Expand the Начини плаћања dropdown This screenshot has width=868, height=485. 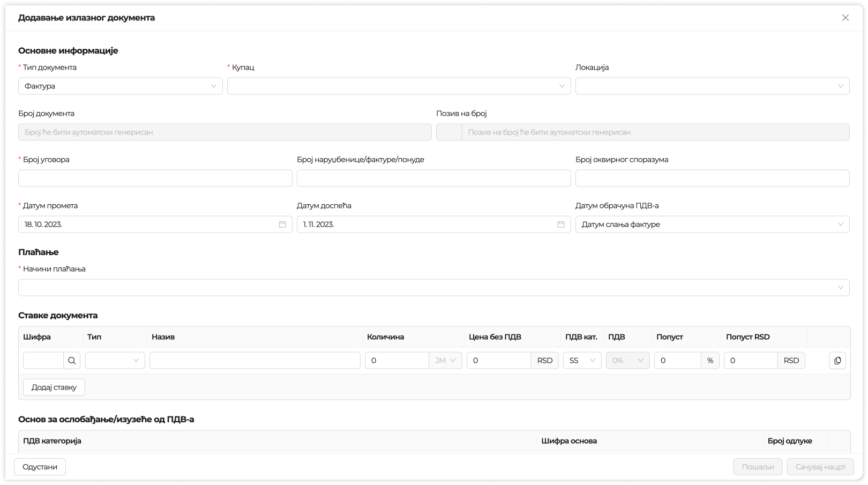tap(434, 288)
